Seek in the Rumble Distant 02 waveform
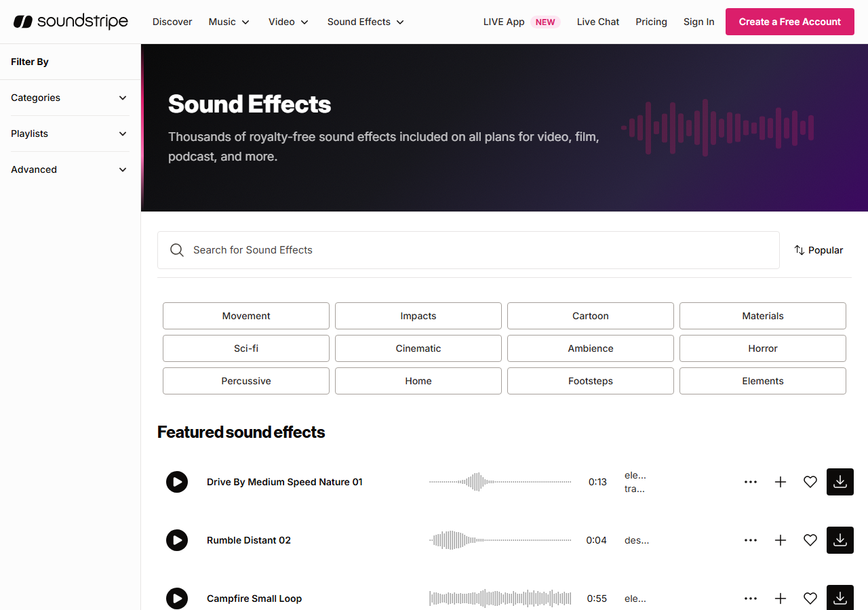This screenshot has width=868, height=610. (x=500, y=540)
